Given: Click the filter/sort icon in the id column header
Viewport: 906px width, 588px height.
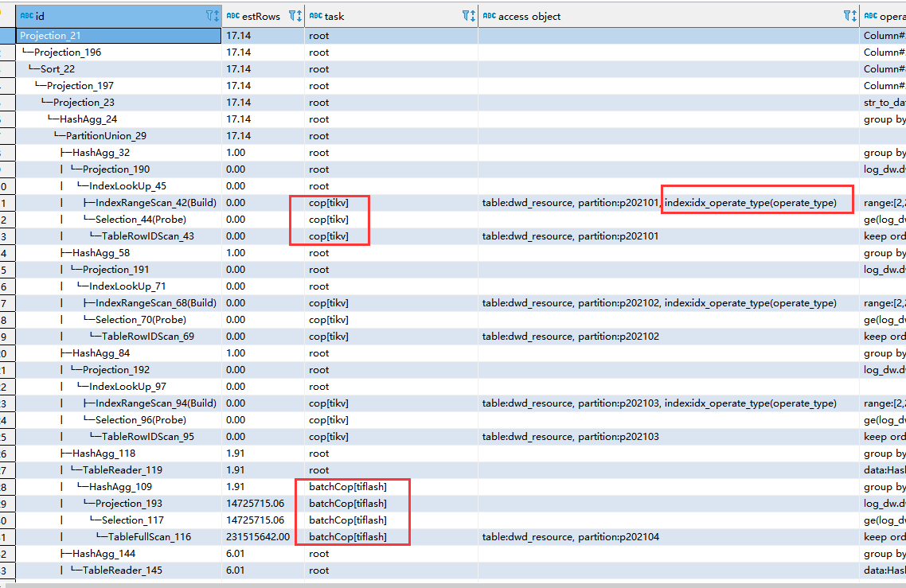Looking at the screenshot, I should 212,16.
